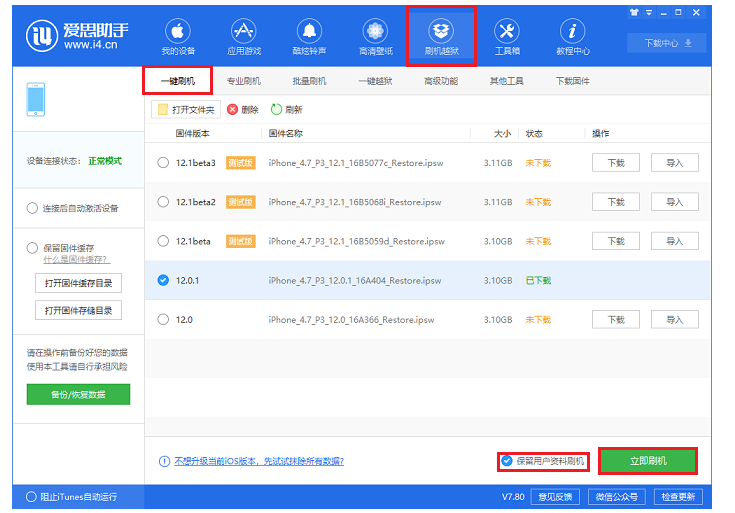Viewport: 735px width, 513px height.
Task: Click the 正常模式 connection status text
Action: [x=105, y=161]
